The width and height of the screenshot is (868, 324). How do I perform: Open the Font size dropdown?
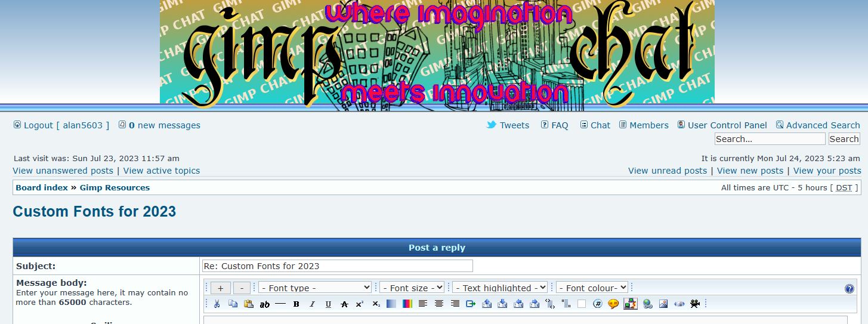coord(412,288)
